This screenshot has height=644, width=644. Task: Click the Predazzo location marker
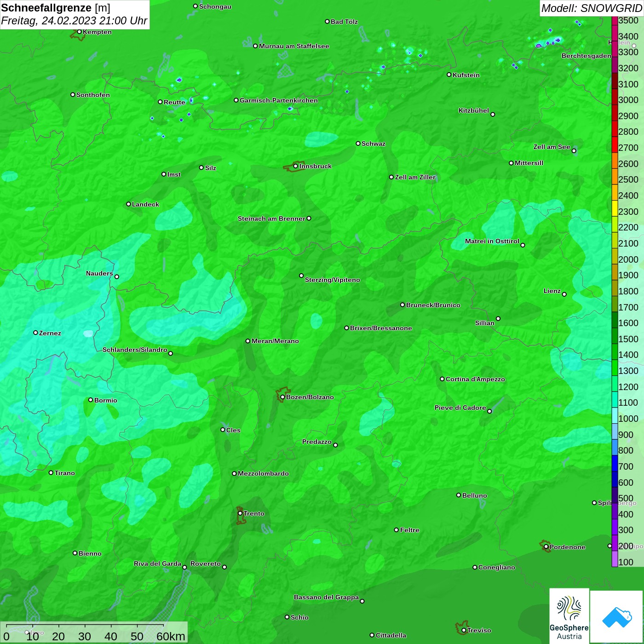pos(335,445)
